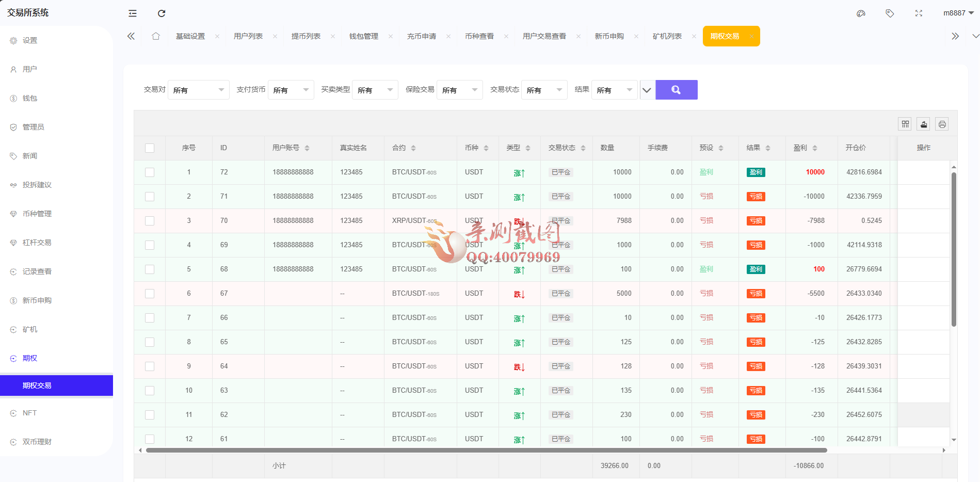Export the table data icon
Screen dimensions: 980x482
[924, 124]
